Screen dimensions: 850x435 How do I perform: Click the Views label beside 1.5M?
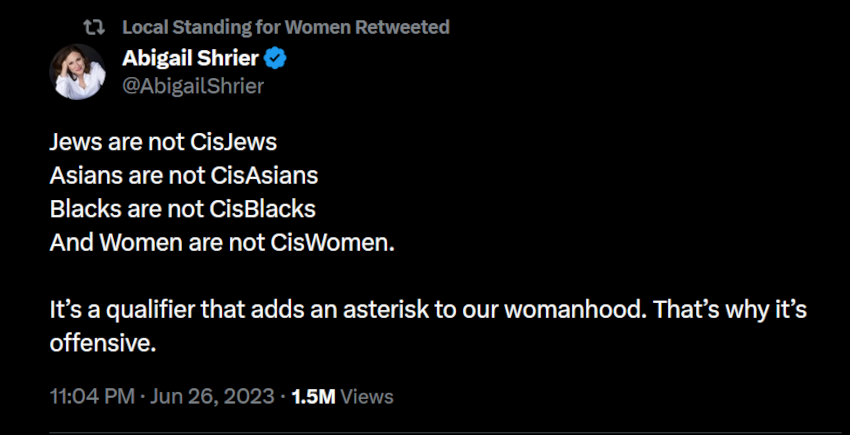(367, 396)
